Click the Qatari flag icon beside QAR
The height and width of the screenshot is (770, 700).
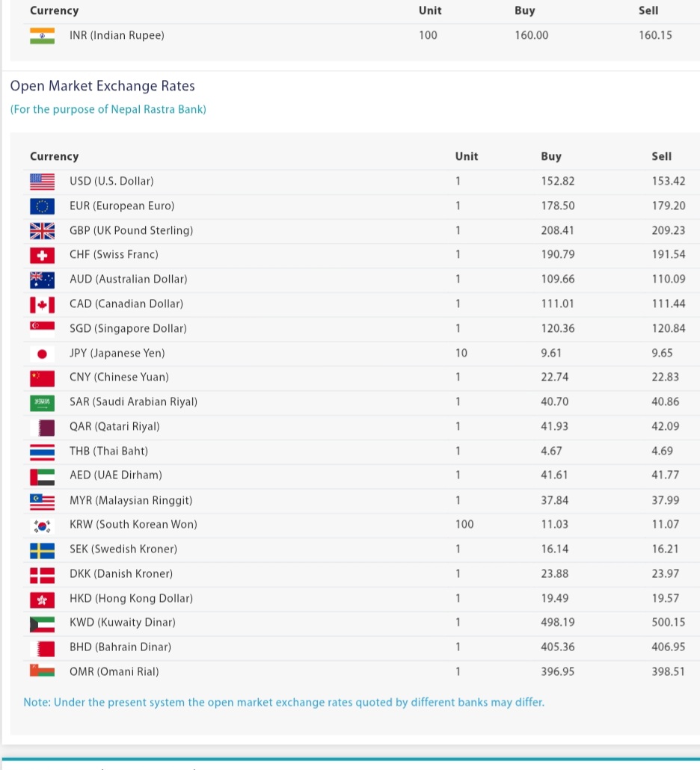(x=42, y=428)
